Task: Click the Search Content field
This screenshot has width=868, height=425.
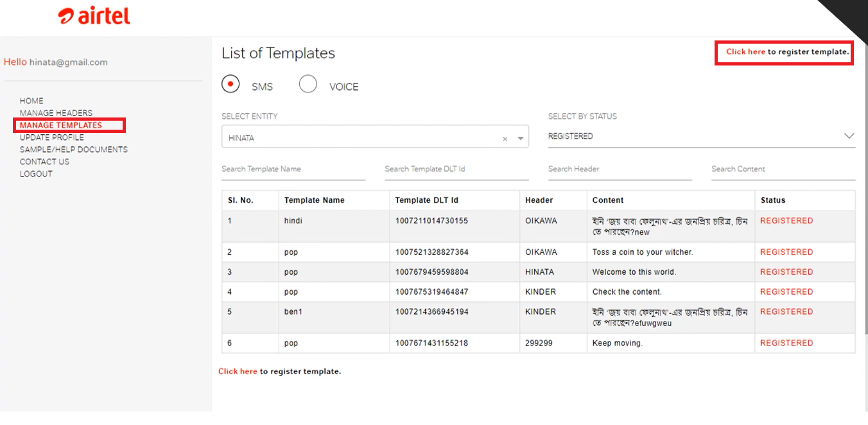Action: (x=783, y=169)
